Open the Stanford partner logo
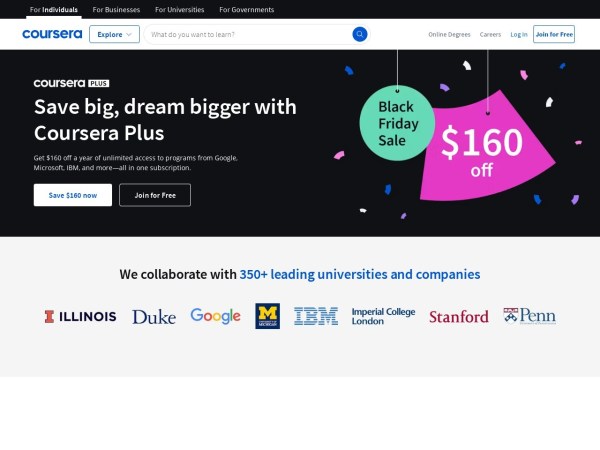 (x=458, y=317)
